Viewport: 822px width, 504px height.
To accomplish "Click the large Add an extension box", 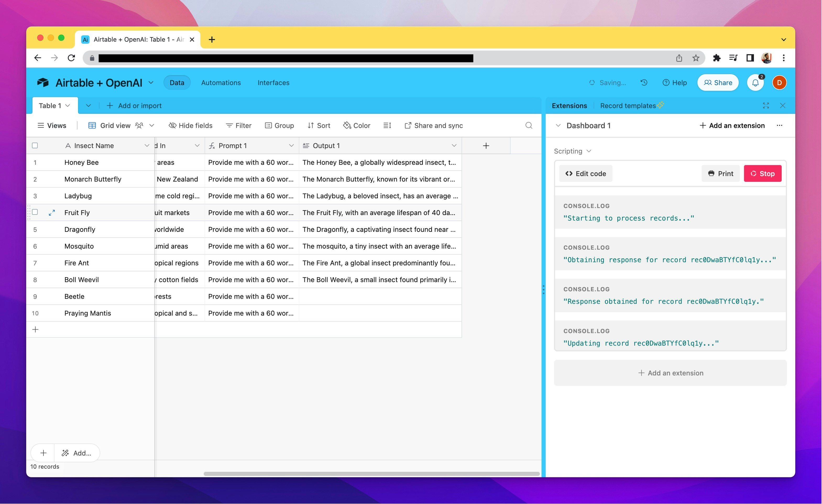I will [670, 372].
